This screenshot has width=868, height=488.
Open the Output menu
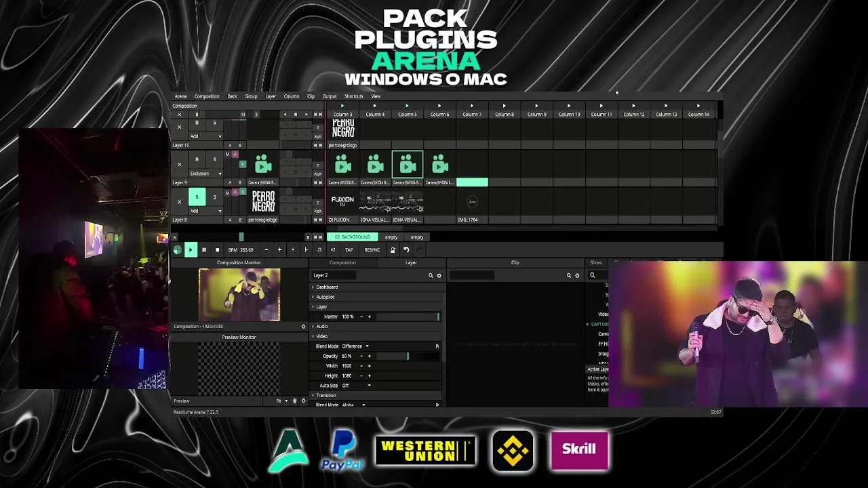(x=330, y=96)
